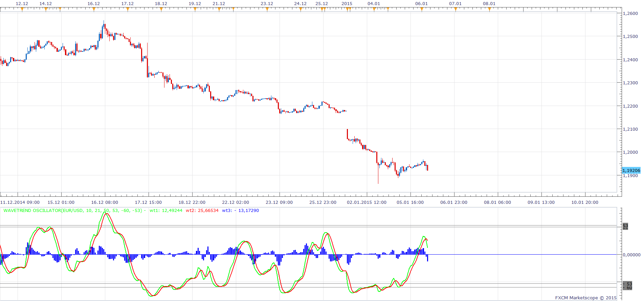Click the orange marker under 24.12
The width and height of the screenshot is (644, 301).
(301, 9)
